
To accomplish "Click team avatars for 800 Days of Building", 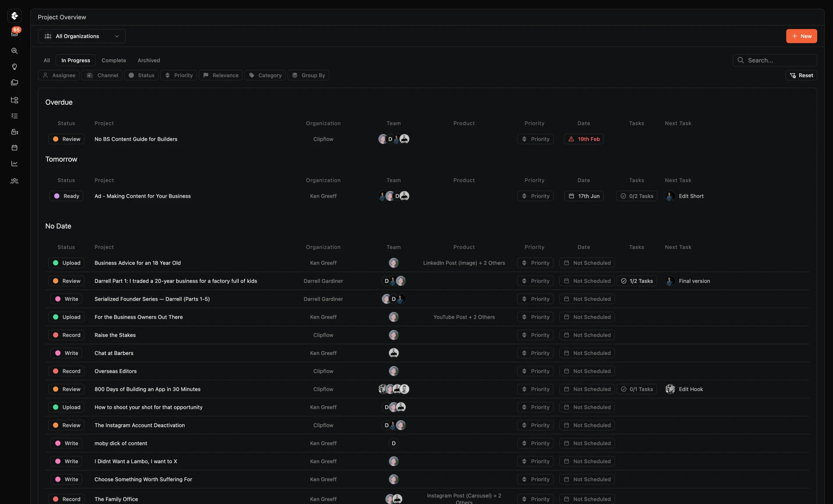I will click(x=394, y=389).
